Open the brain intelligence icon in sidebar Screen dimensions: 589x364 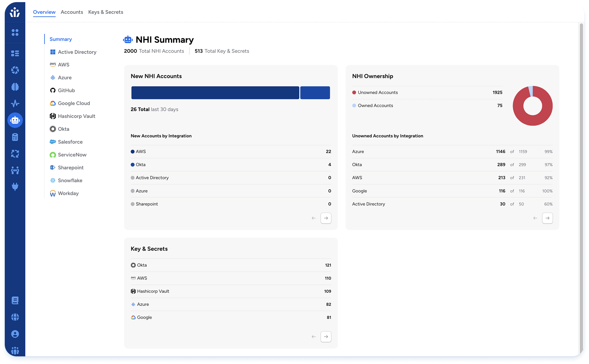click(x=15, y=87)
